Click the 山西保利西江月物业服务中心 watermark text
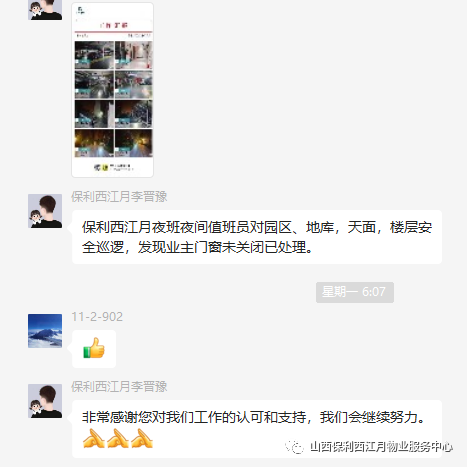 pos(381,447)
